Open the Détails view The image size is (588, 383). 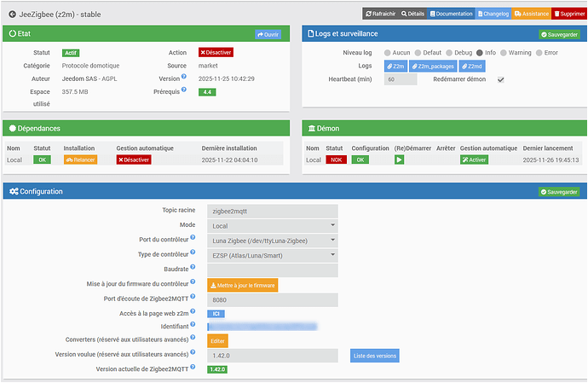point(412,14)
